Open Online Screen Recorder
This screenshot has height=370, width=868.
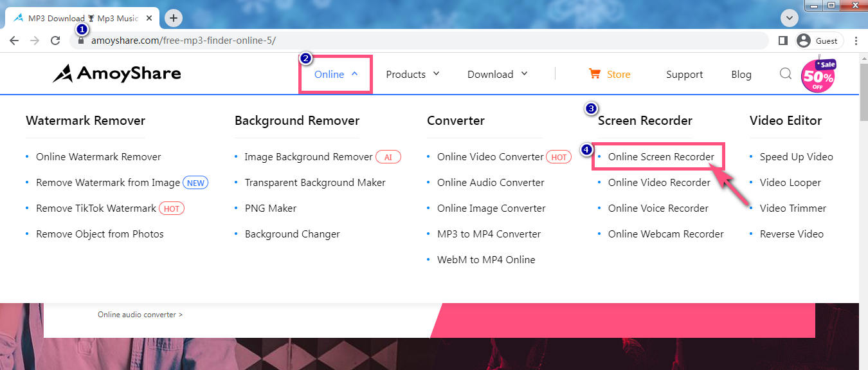click(x=661, y=156)
